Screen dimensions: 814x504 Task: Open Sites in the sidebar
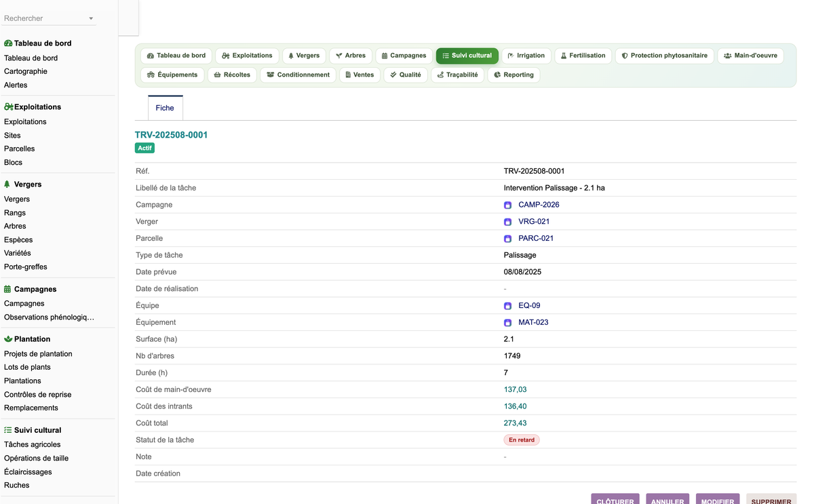coord(12,135)
